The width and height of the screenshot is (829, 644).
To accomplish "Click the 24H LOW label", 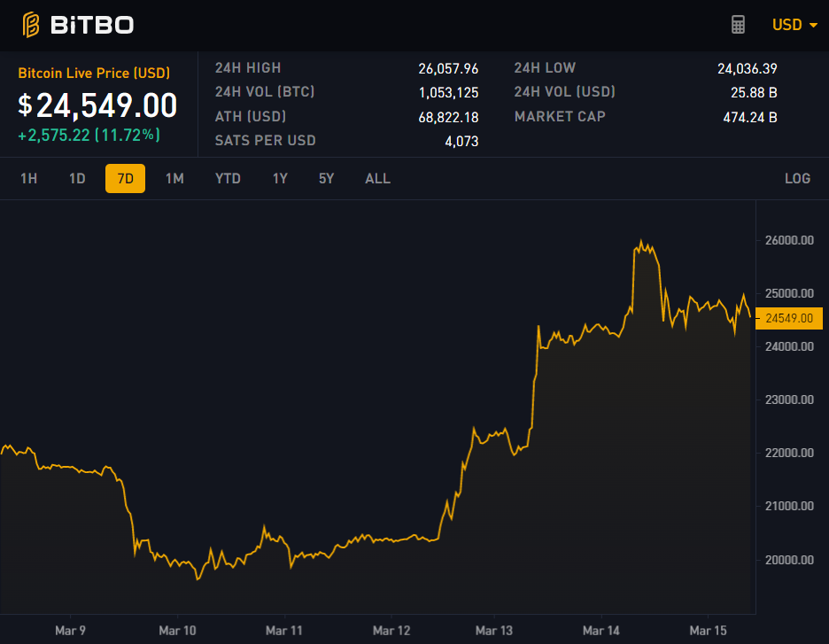I will [545, 68].
